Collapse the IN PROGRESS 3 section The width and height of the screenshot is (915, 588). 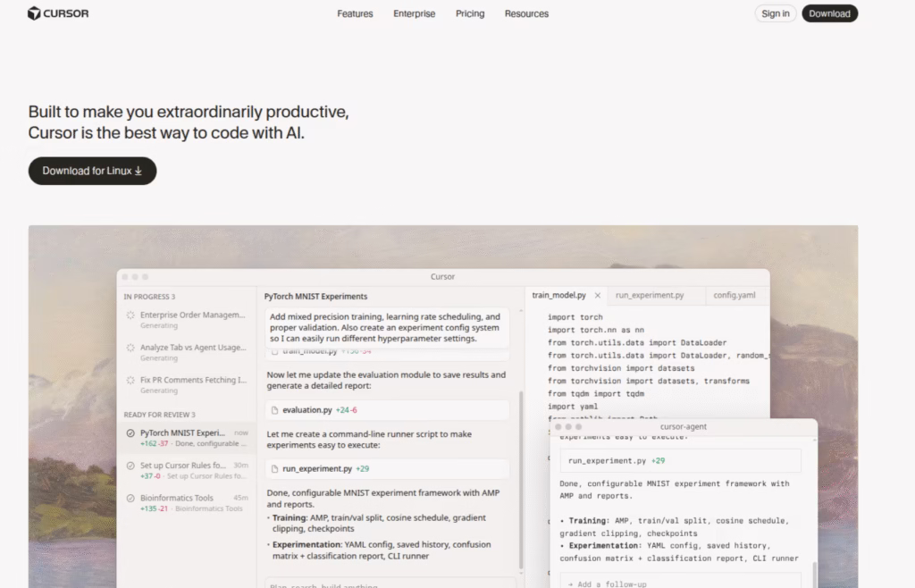point(147,295)
